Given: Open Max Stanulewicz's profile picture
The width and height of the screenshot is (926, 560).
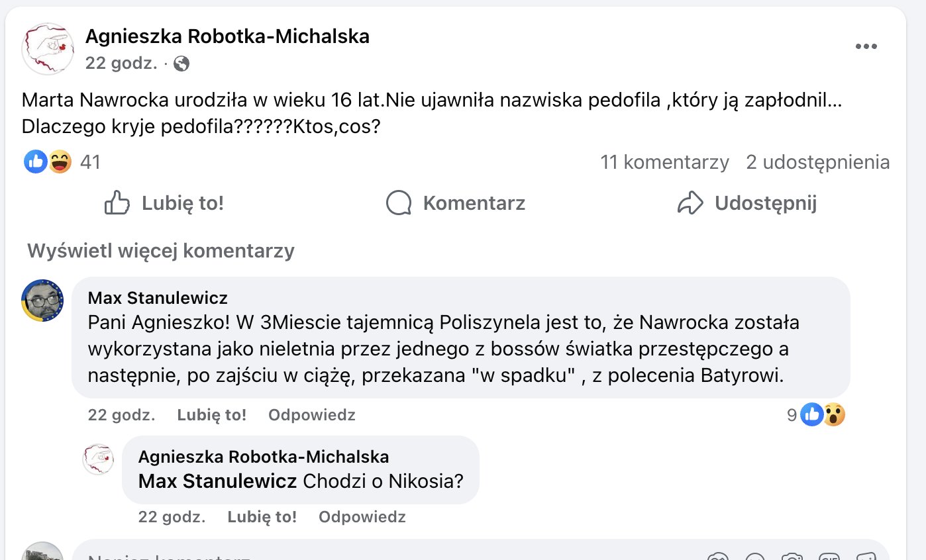Looking at the screenshot, I should pos(42,301).
